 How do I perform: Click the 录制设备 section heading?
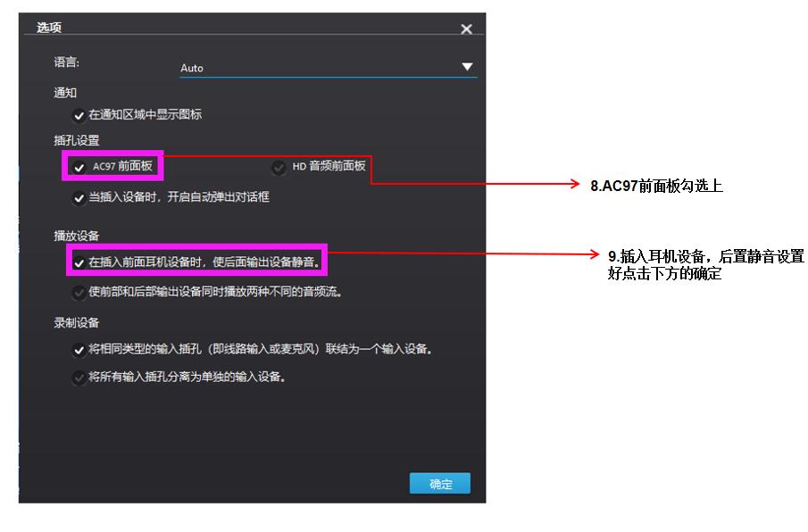[x=77, y=323]
